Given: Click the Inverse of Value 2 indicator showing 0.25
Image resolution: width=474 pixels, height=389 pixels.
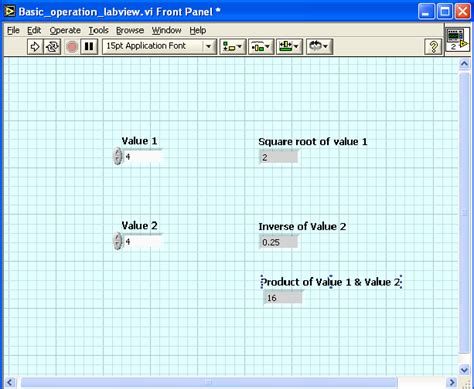Looking at the screenshot, I should (x=278, y=242).
